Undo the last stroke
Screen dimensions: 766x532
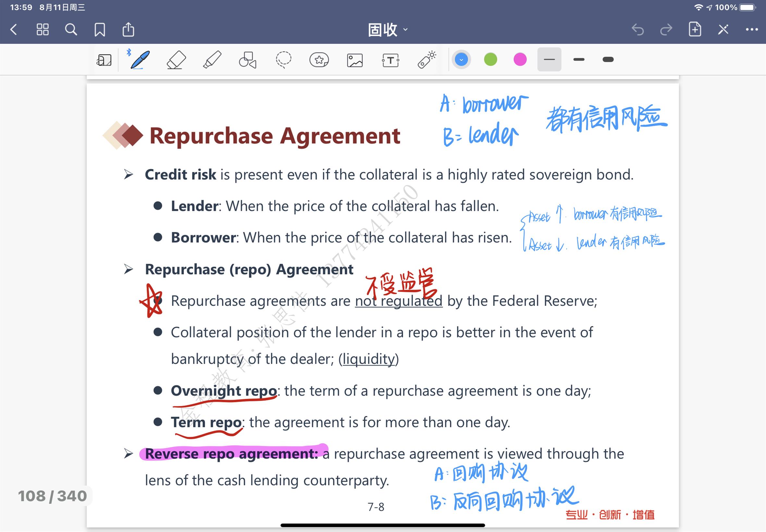(637, 30)
